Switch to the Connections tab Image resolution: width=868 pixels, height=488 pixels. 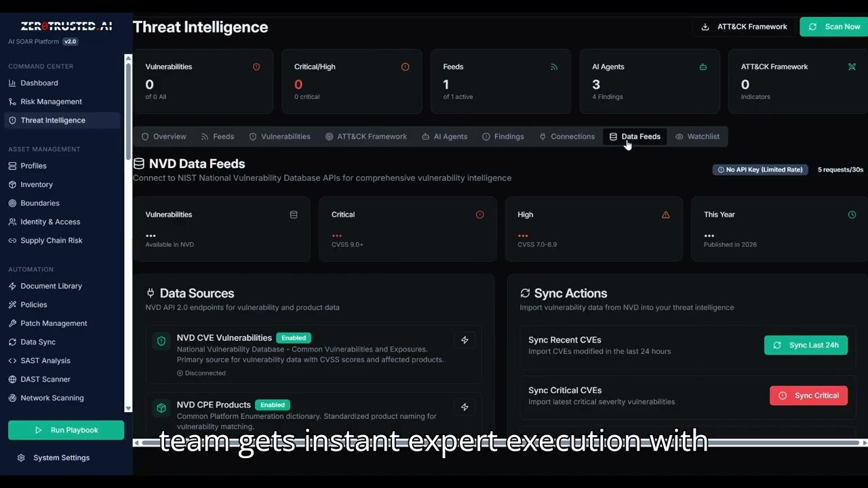coord(567,136)
